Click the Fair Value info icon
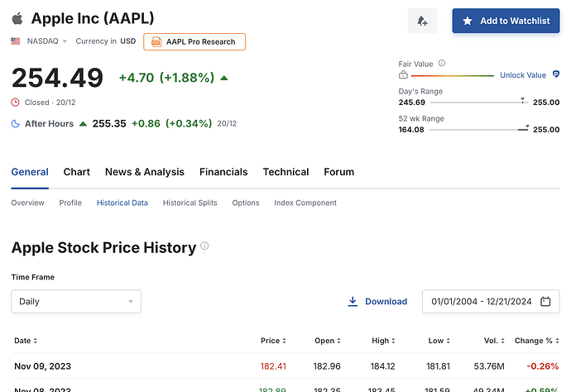Image resolution: width=571 pixels, height=392 pixels. (x=442, y=63)
